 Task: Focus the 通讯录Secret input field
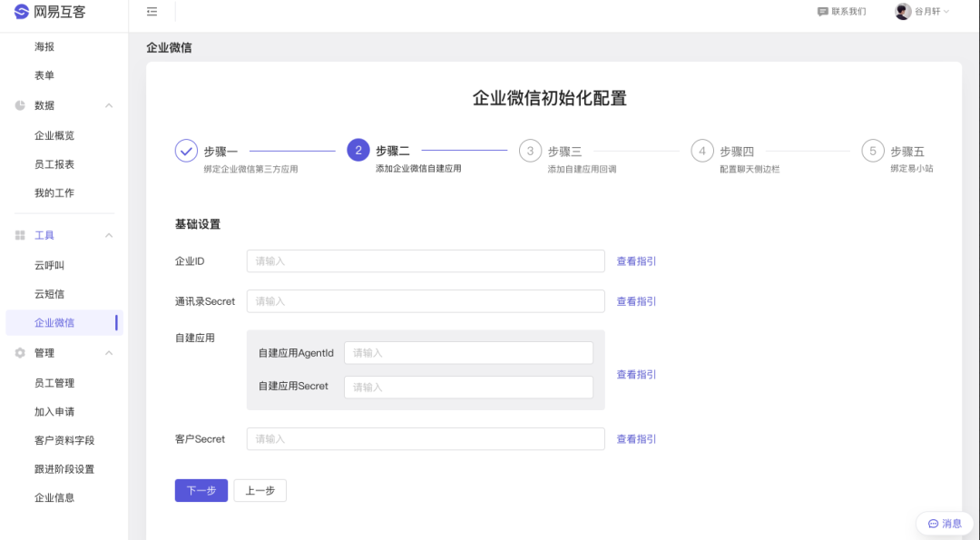tap(426, 301)
